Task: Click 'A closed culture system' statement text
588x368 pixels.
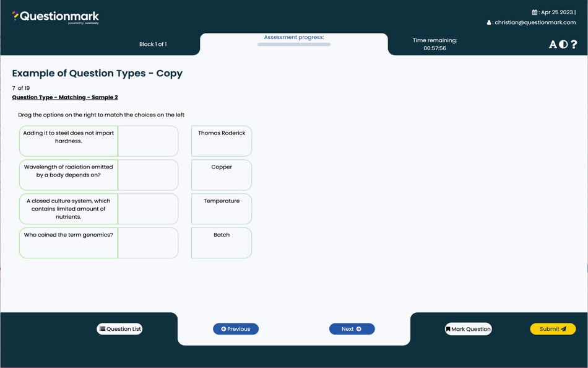Action: (x=68, y=209)
